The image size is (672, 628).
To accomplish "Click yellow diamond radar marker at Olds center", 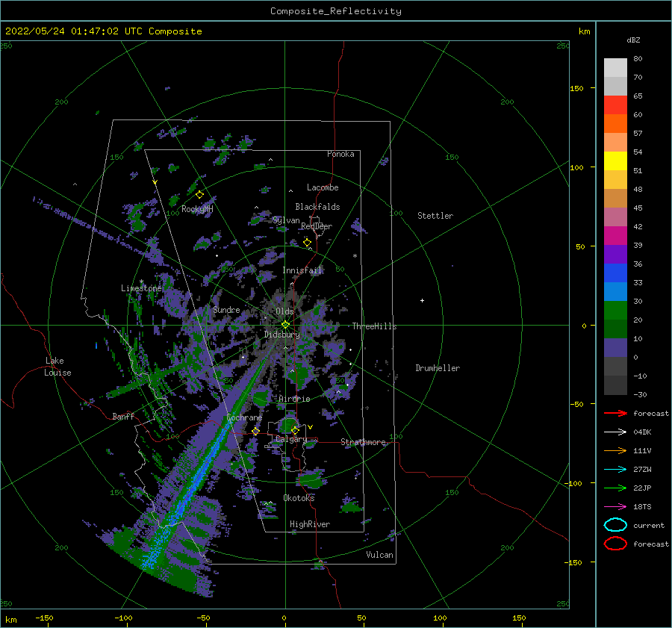I will click(x=285, y=325).
